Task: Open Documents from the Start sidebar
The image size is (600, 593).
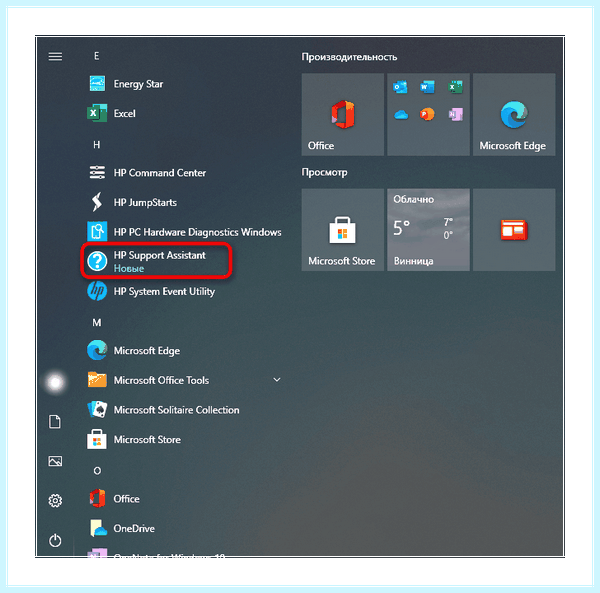Action: (x=55, y=422)
